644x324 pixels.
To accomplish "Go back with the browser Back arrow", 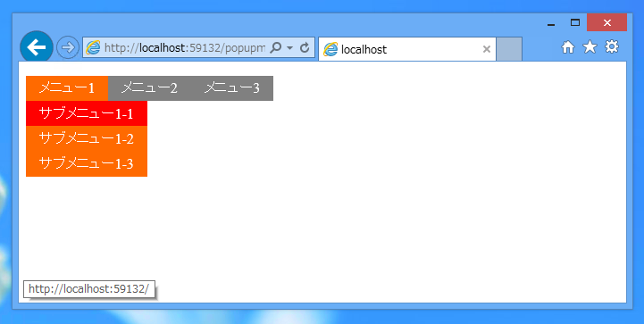I will (x=37, y=47).
